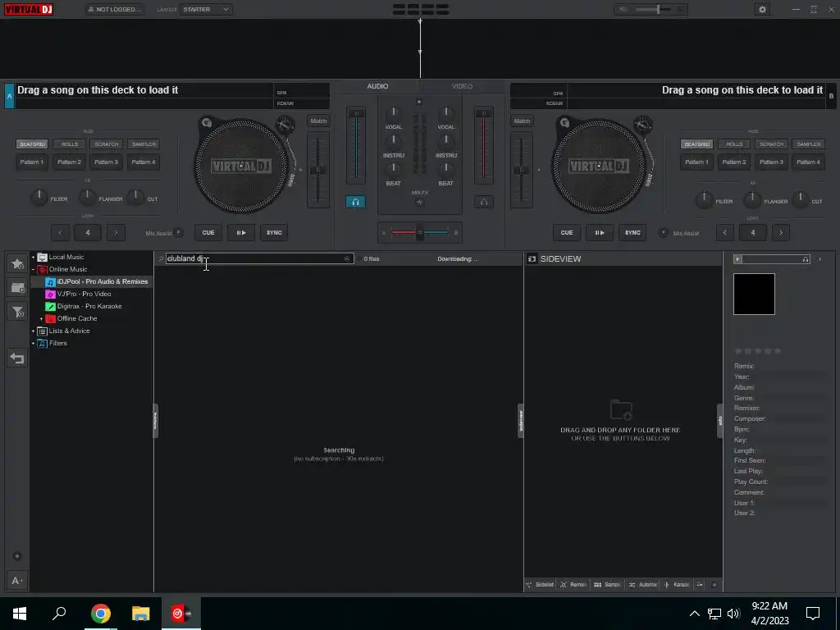
Task: Open Windows Start menu
Action: [x=20, y=613]
